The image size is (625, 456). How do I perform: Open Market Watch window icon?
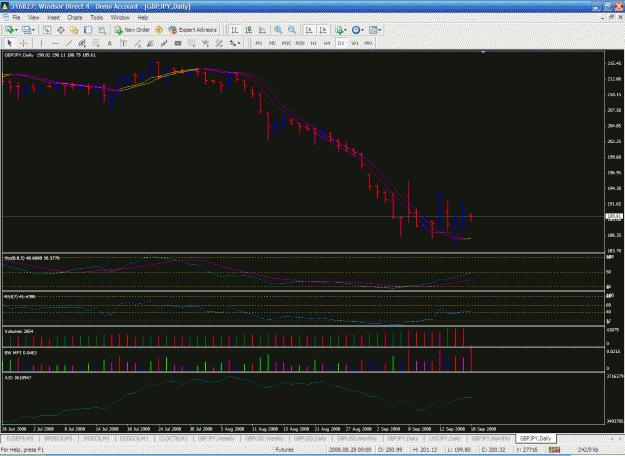point(47,30)
